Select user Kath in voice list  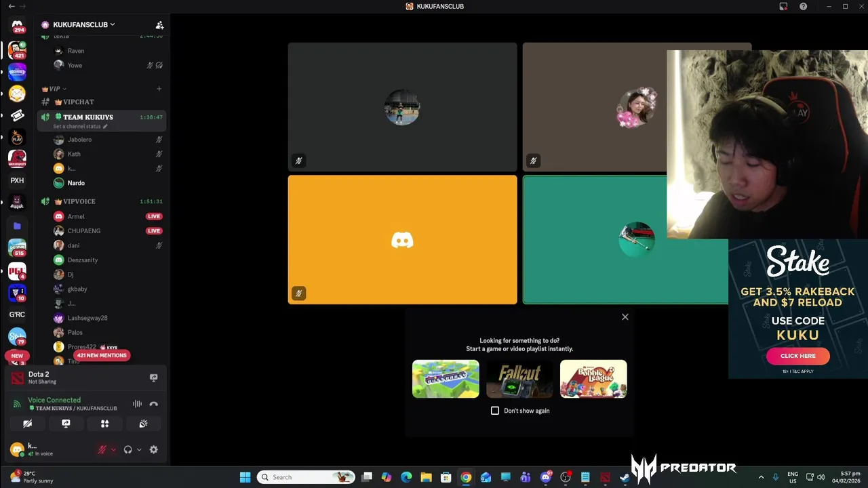[x=108, y=154]
